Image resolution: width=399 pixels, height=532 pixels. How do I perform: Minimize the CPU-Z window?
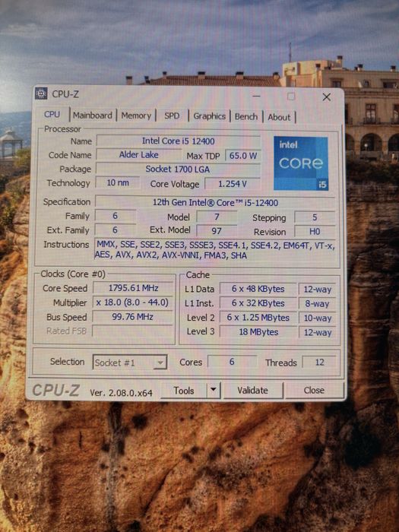pos(256,97)
